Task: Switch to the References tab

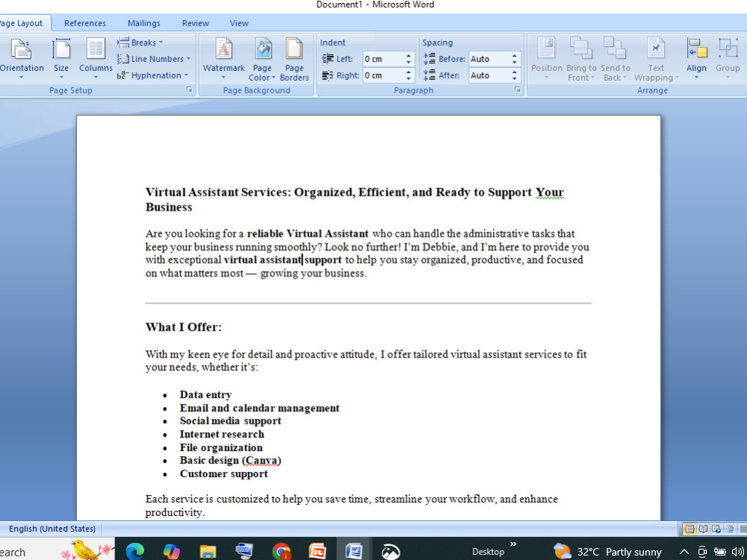Action: coord(85,23)
